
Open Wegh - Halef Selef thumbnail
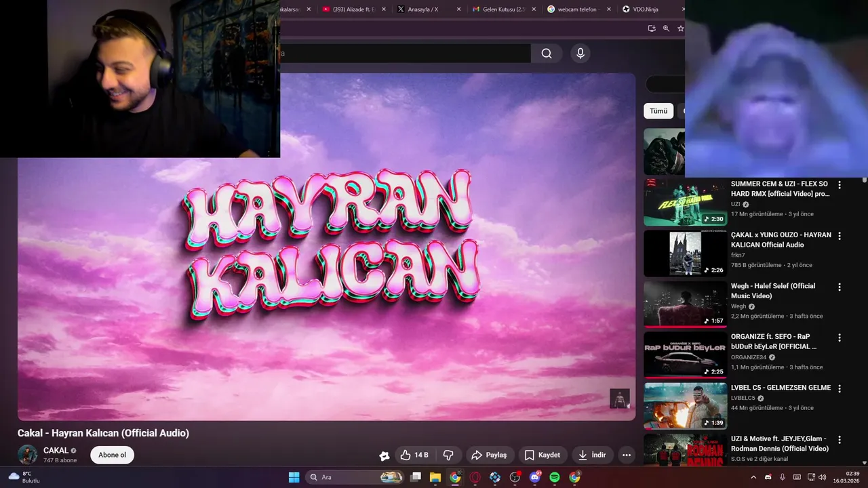[x=685, y=304]
